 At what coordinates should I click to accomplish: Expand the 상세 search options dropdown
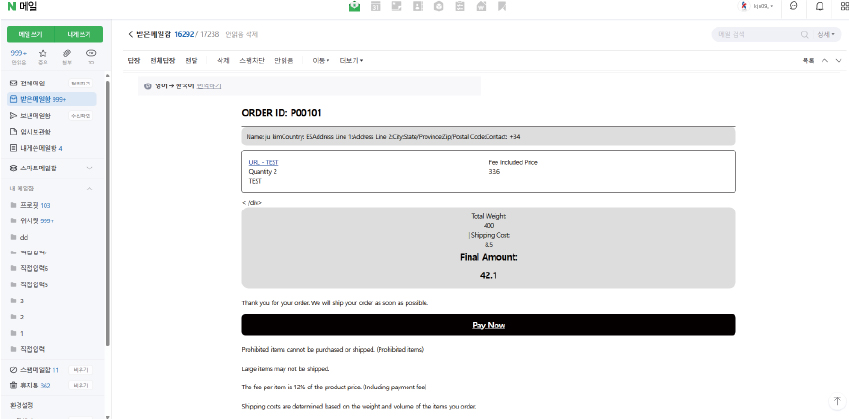(x=827, y=34)
